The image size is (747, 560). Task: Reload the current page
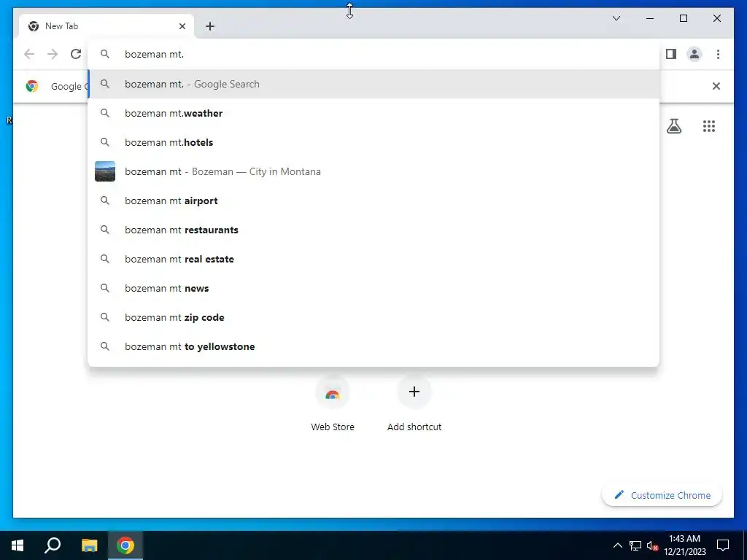point(76,54)
